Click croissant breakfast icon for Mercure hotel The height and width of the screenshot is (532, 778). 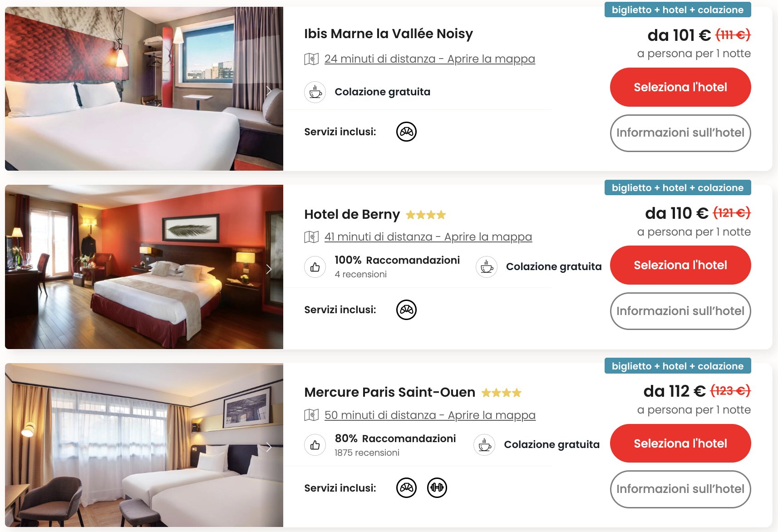pyautogui.click(x=406, y=488)
